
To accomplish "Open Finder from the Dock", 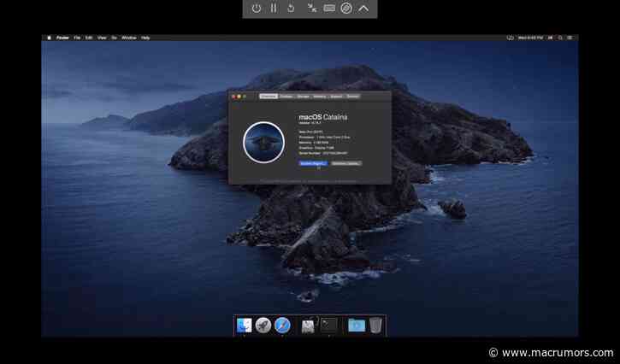I will [x=244, y=326].
